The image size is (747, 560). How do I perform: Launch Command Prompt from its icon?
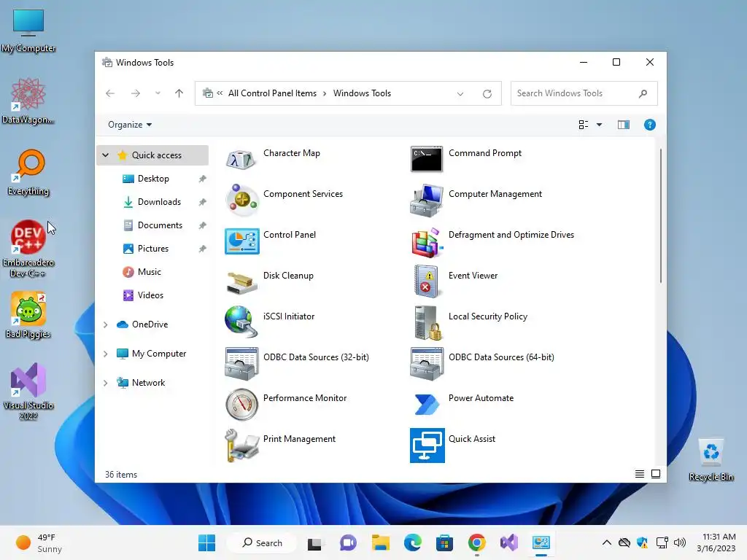[x=426, y=159]
